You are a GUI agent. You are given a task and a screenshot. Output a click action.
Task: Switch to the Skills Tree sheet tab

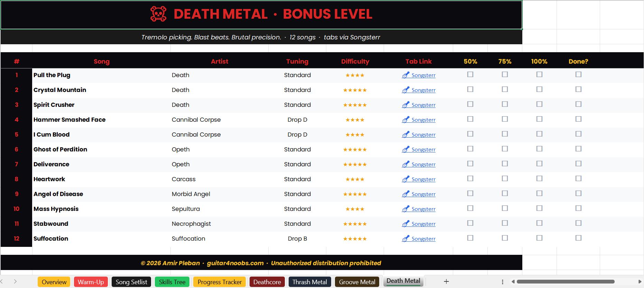[172, 282]
